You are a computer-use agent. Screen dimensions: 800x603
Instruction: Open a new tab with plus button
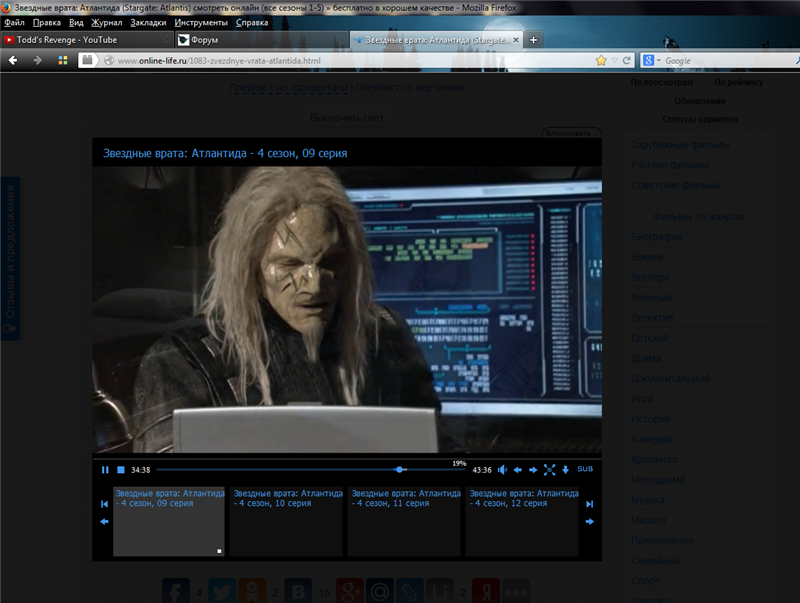[533, 40]
